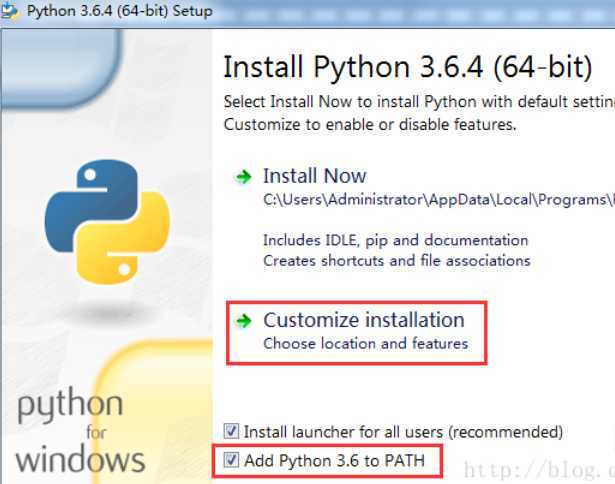Click the Creates shortcuts and file associations line
The width and height of the screenshot is (615, 484).
coord(397,260)
